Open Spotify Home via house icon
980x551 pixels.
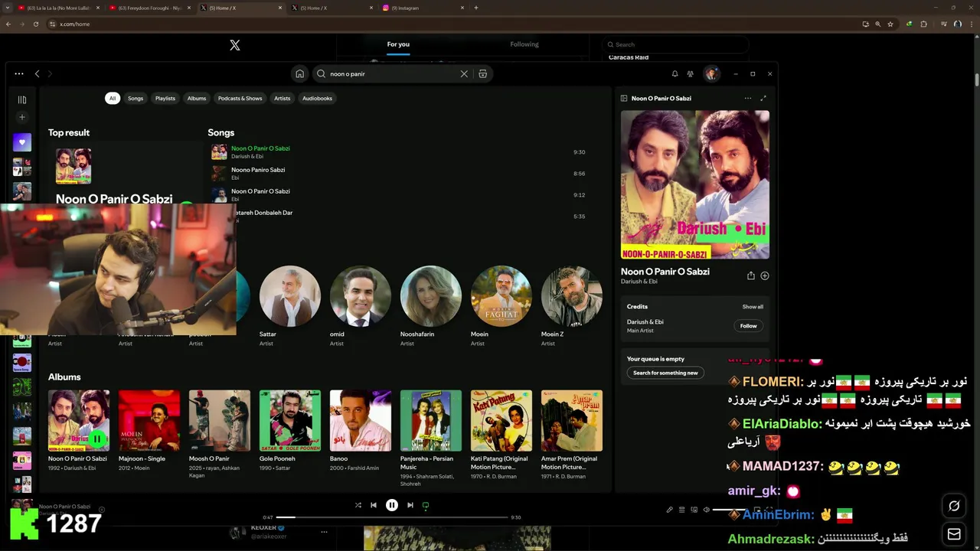(x=300, y=73)
